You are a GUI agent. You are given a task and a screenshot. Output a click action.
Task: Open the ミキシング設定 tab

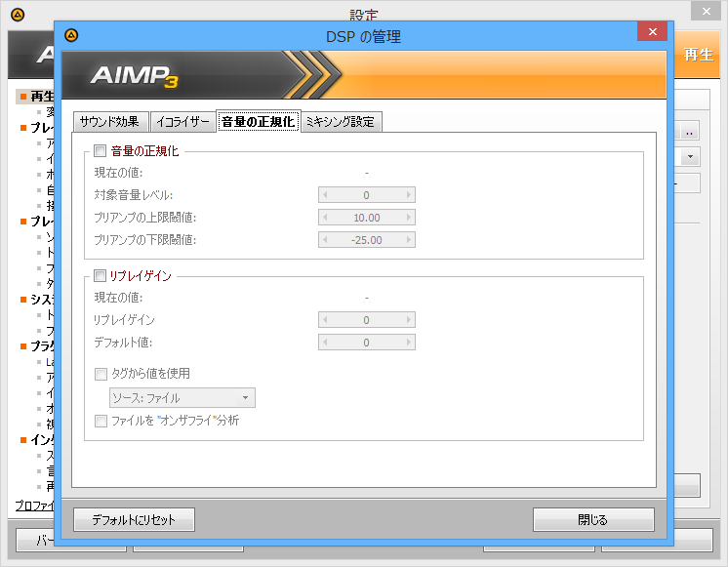[x=341, y=122]
